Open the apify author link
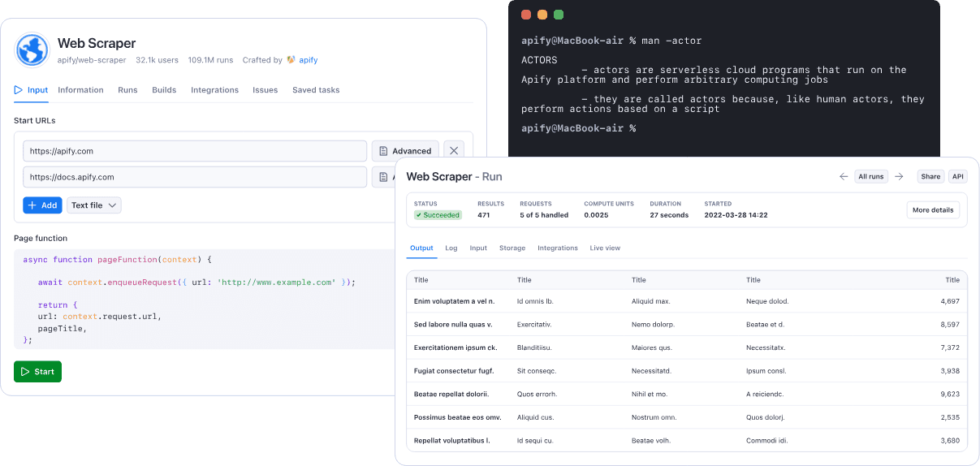 309,60
